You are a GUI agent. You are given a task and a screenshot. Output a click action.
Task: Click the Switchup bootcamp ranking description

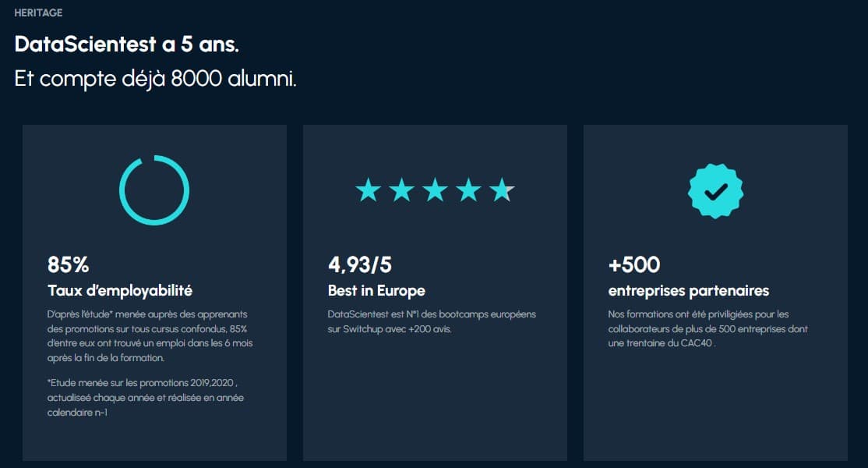click(432, 321)
